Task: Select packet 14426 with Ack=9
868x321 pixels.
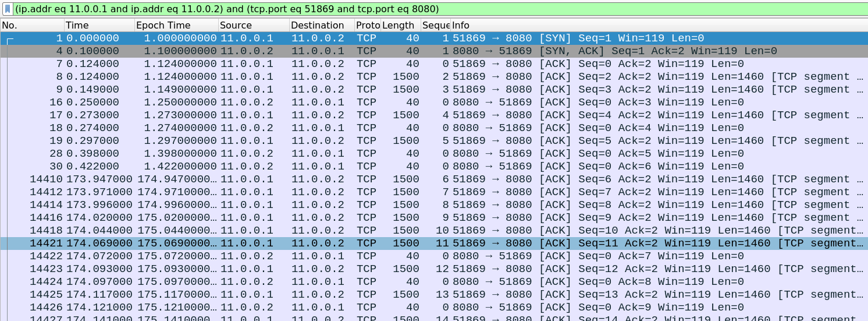Action: 434,307
